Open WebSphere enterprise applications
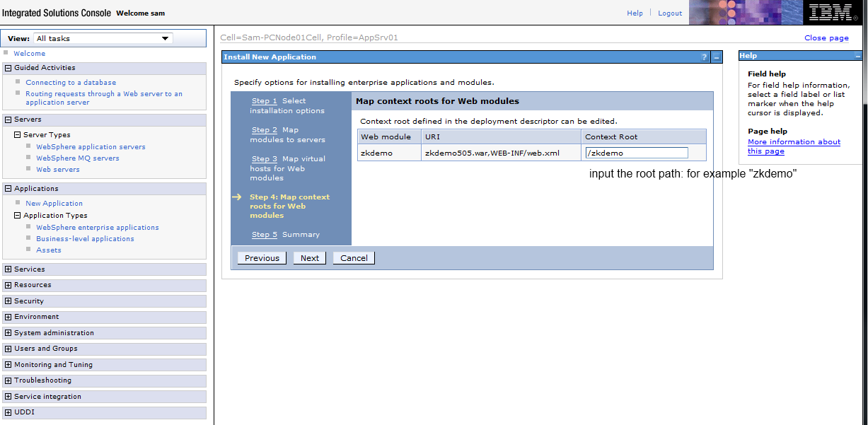This screenshot has height=425, width=868. click(98, 228)
